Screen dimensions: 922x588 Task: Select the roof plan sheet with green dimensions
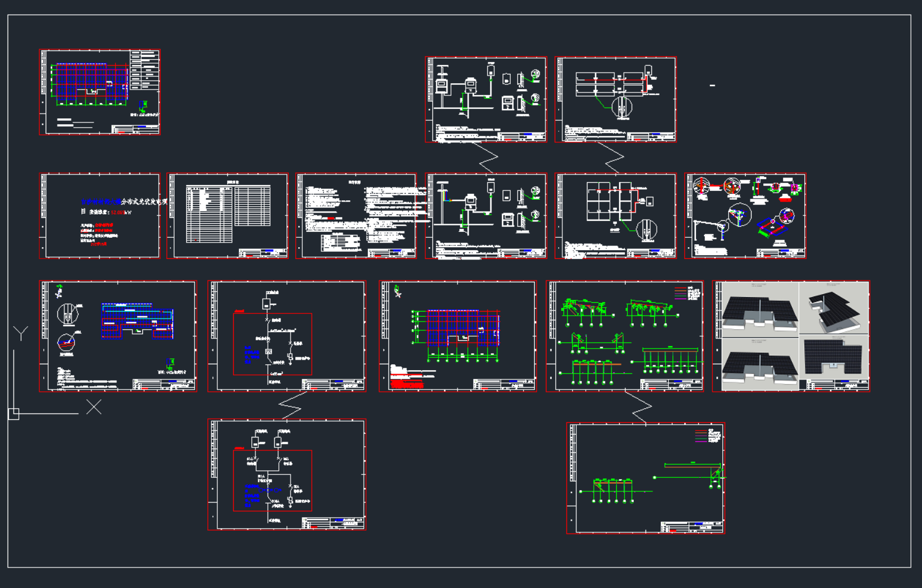(x=457, y=336)
